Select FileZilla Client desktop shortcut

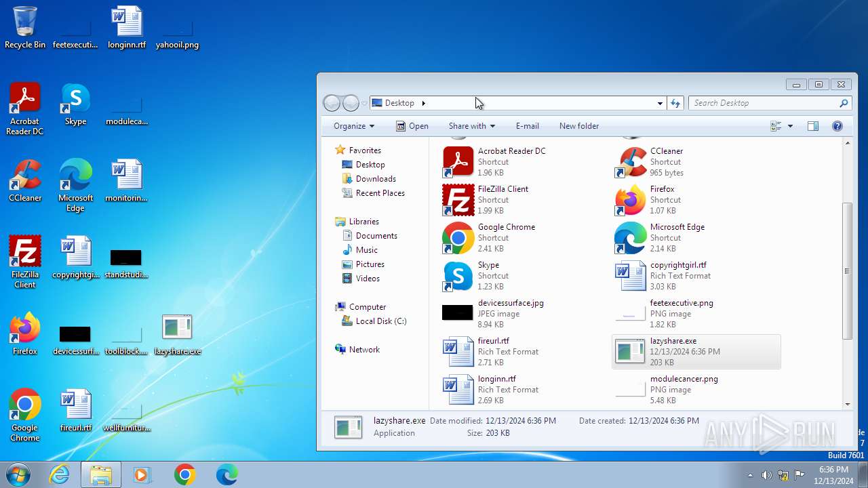coord(25,262)
